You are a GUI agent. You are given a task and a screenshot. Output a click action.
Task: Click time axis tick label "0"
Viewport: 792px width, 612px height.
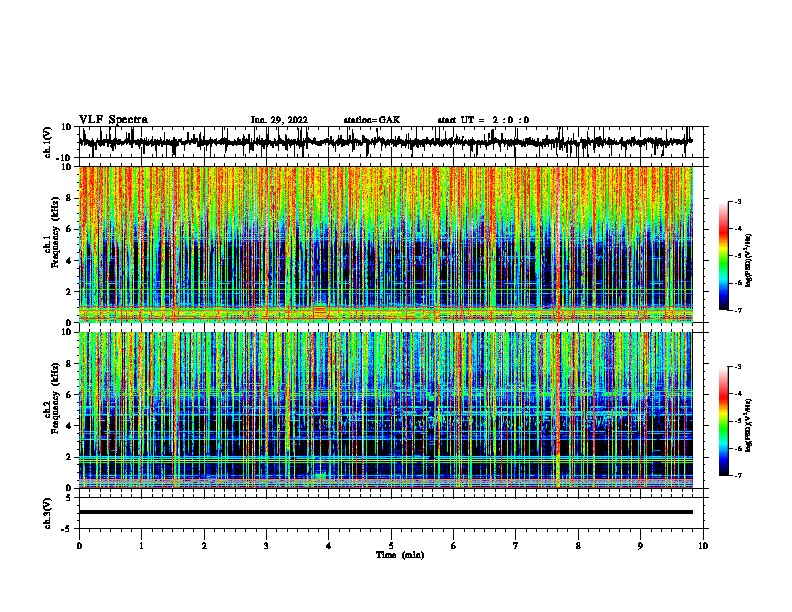(x=79, y=546)
